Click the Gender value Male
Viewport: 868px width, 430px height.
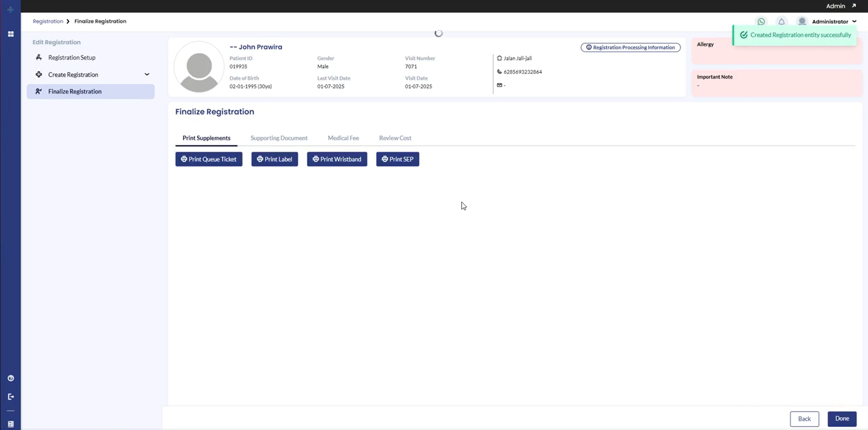[x=323, y=66]
